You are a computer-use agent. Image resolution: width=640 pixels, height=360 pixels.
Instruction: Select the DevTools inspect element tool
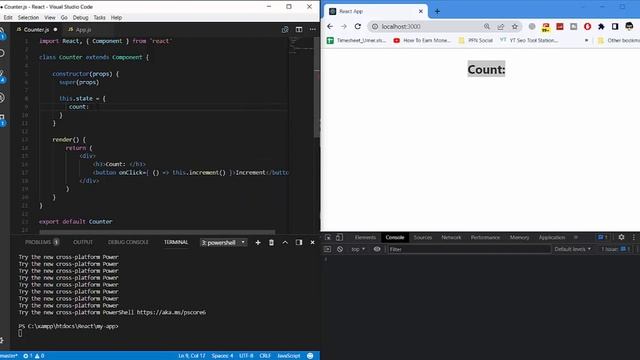pos(328,237)
